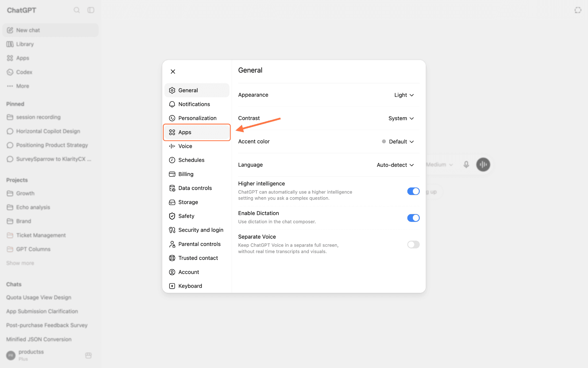Image resolution: width=588 pixels, height=368 pixels.
Task: Toggle the Higher intelligence switch
Action: pos(413,191)
